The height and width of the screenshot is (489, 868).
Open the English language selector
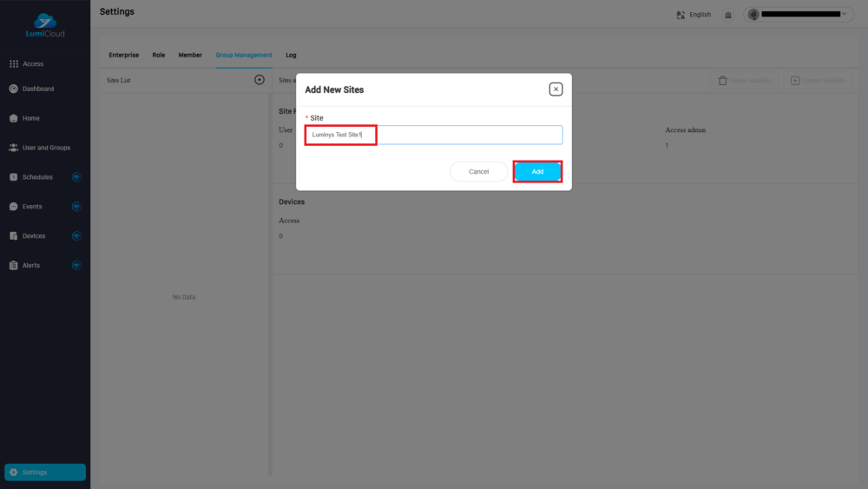(694, 15)
